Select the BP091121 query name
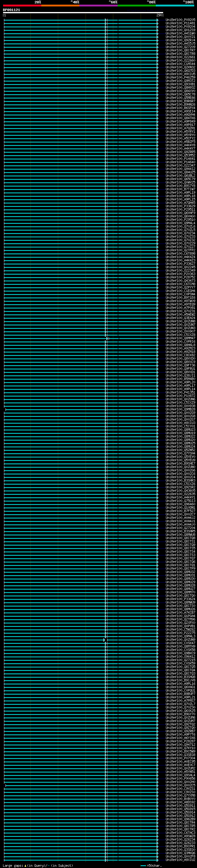This screenshot has width=197, height=868. pos(11,10)
